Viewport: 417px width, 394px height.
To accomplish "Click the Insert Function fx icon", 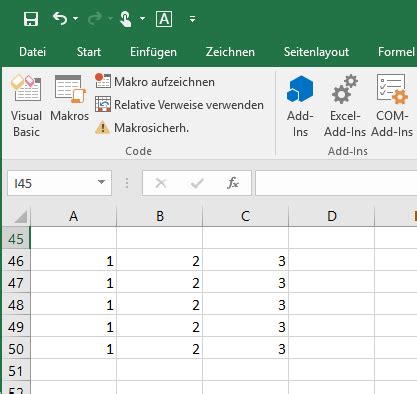I will coord(233,183).
